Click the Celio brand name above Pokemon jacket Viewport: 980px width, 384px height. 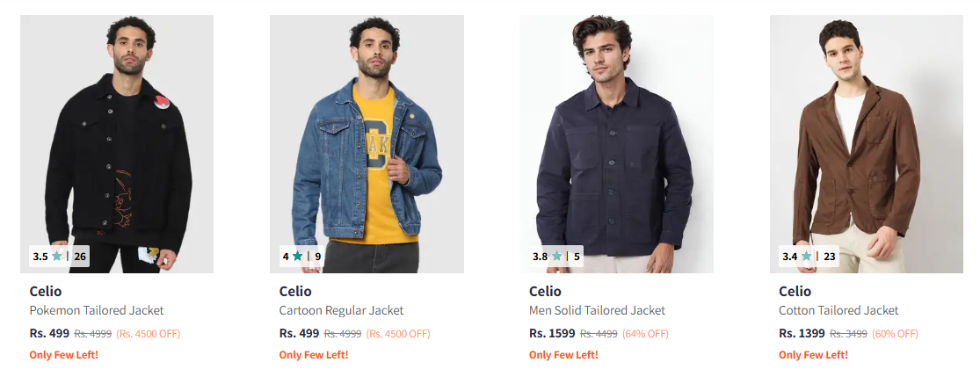click(x=46, y=291)
